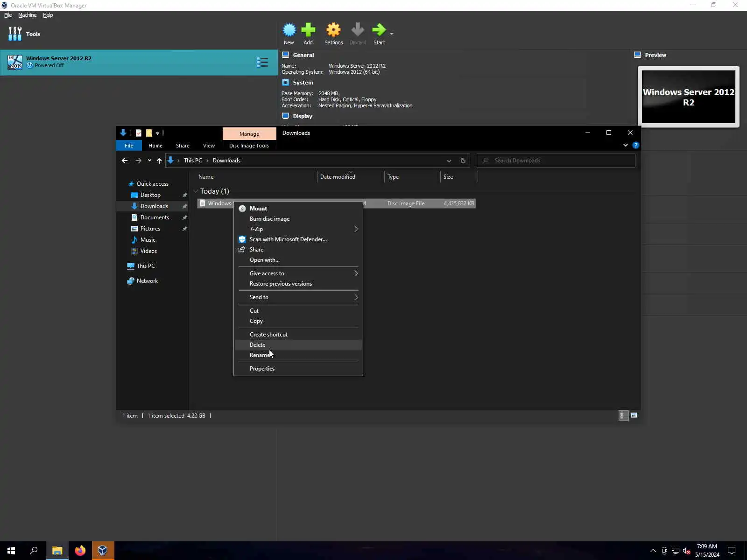Viewport: 747px width, 560px height.
Task: Collapse the Today (1) file group
Action: (x=196, y=191)
